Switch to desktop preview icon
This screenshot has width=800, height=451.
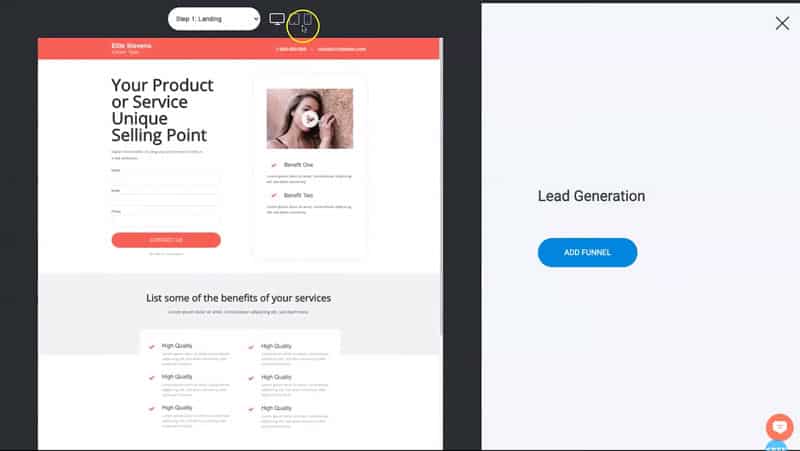[277, 19]
